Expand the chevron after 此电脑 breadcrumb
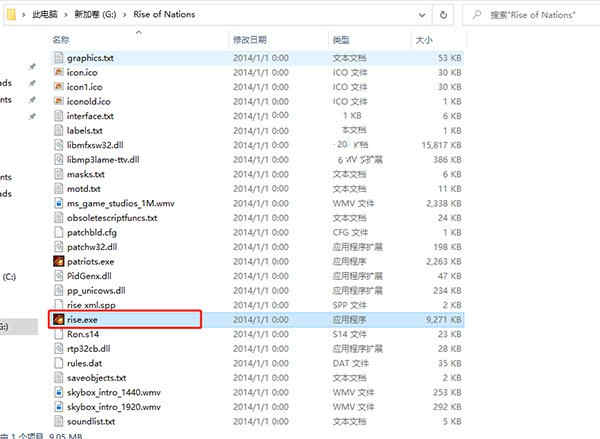Image resolution: width=600 pixels, height=439 pixels. (65, 15)
